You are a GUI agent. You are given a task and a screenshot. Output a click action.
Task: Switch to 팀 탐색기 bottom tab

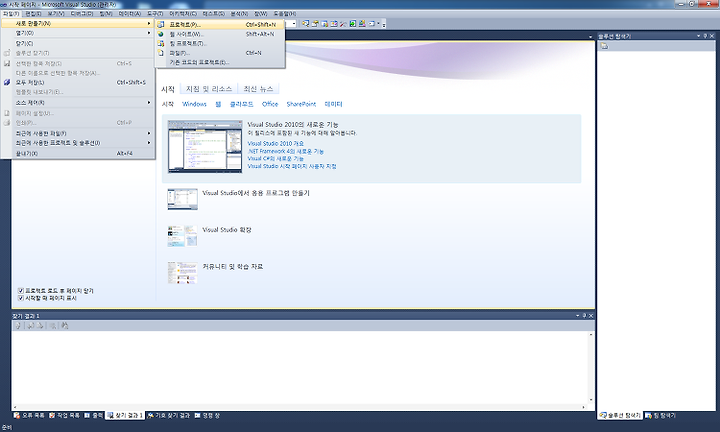(x=661, y=415)
